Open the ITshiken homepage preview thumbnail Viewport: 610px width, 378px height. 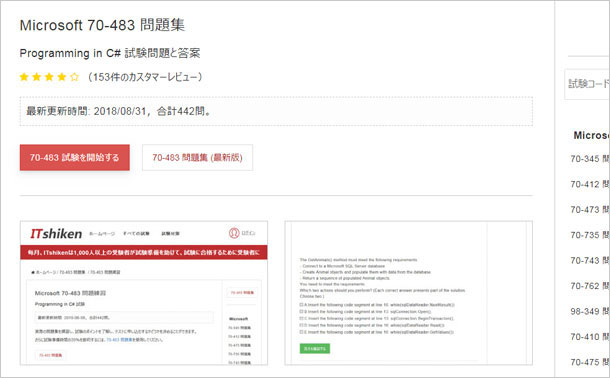click(144, 293)
